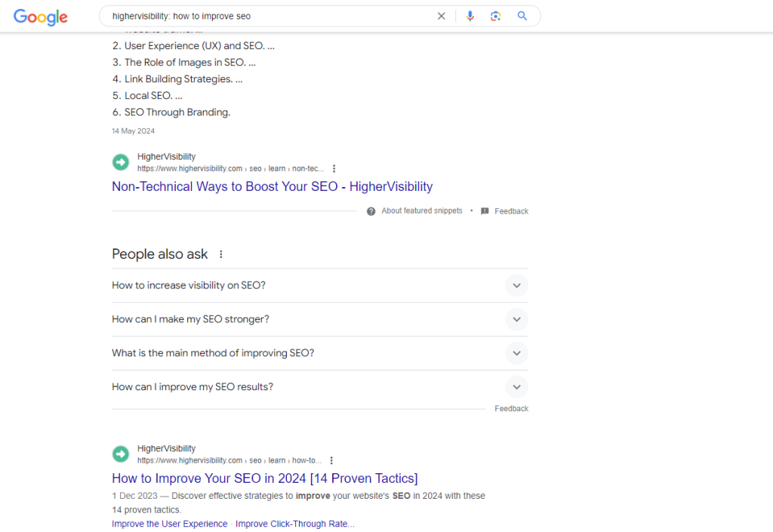The width and height of the screenshot is (773, 532).
Task: Expand "What is the main method of improving SEO?"
Action: click(516, 353)
